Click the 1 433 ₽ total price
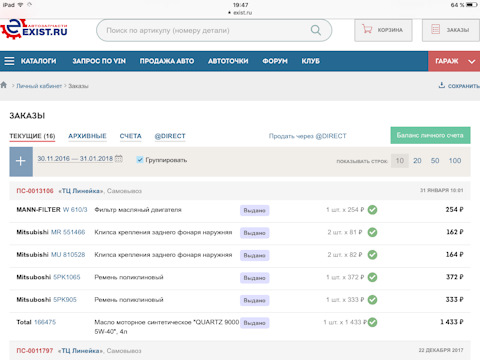Viewport: 480px width, 360px height. click(452, 322)
